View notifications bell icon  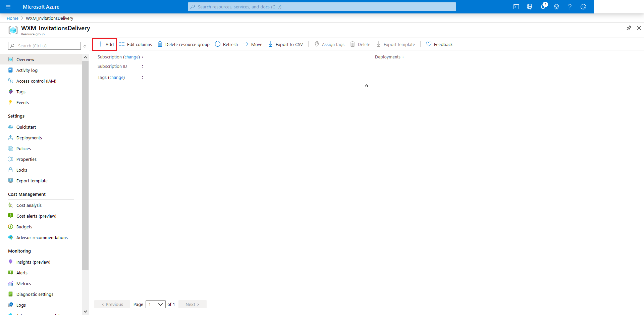(x=543, y=7)
